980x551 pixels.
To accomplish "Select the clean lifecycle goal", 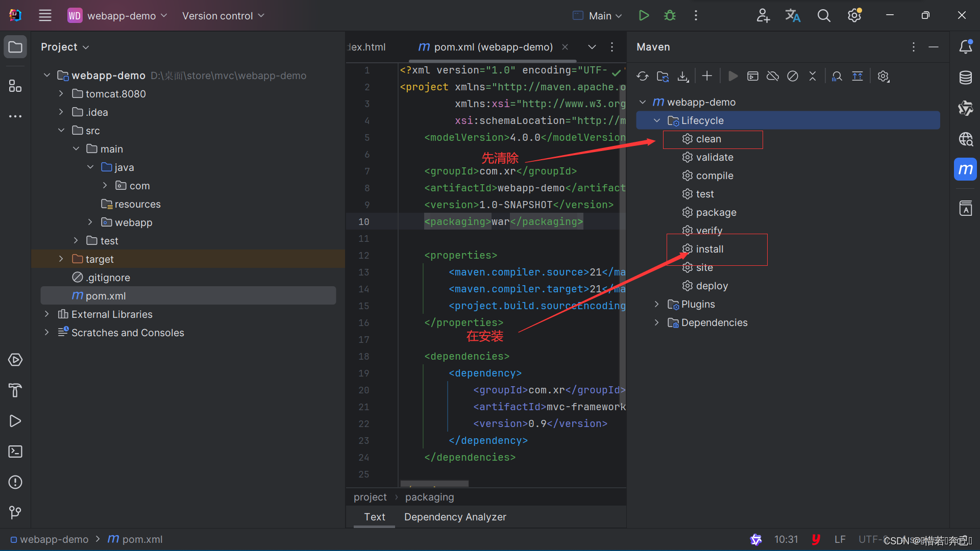I will (708, 139).
